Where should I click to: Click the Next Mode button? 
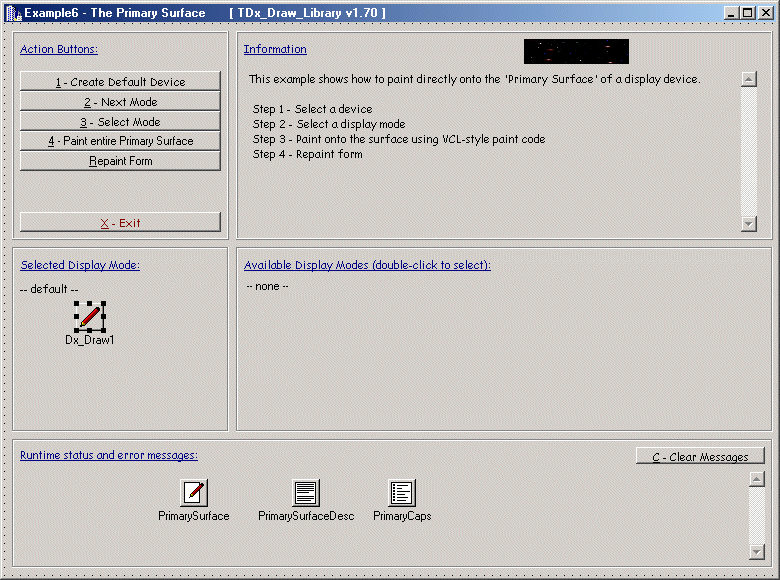pos(120,102)
